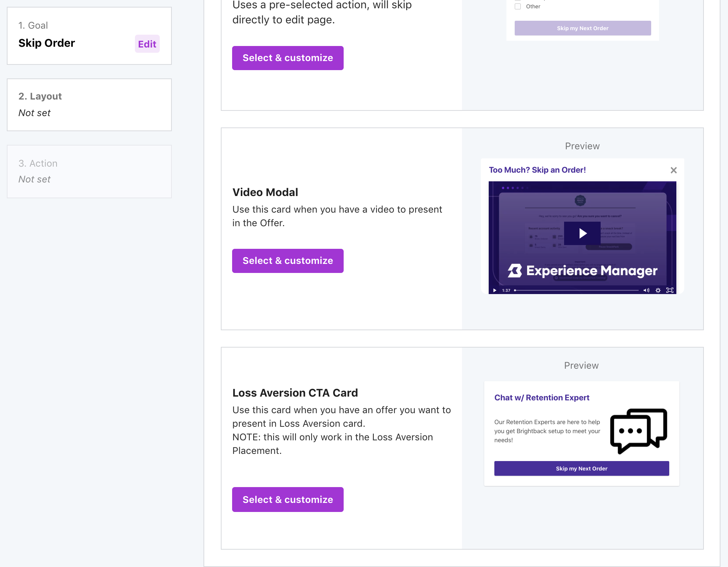The width and height of the screenshot is (728, 567).
Task: Select & customize the pre-selected action card
Action: [288, 58]
